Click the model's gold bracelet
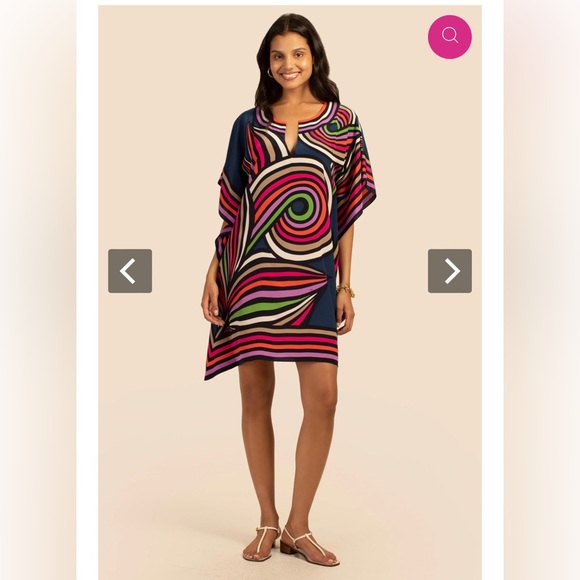 click(346, 290)
